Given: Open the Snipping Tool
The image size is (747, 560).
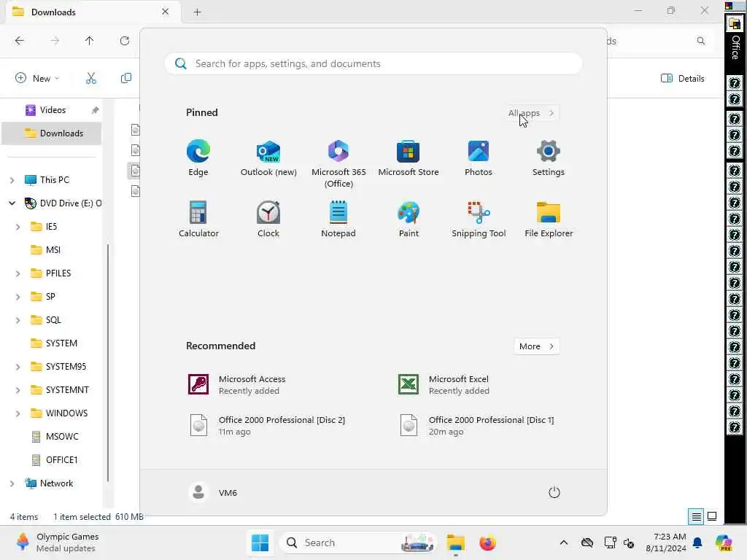Looking at the screenshot, I should click(x=479, y=219).
